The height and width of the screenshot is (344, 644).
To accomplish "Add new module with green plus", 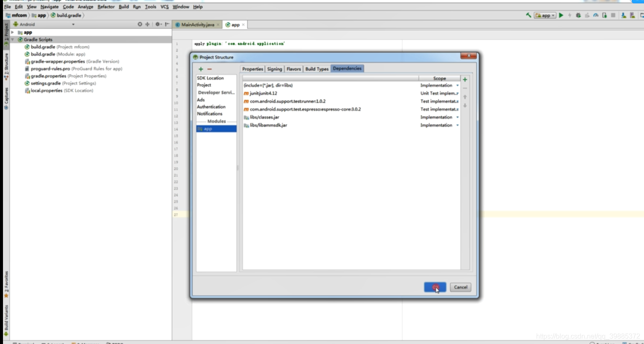I will 201,69.
